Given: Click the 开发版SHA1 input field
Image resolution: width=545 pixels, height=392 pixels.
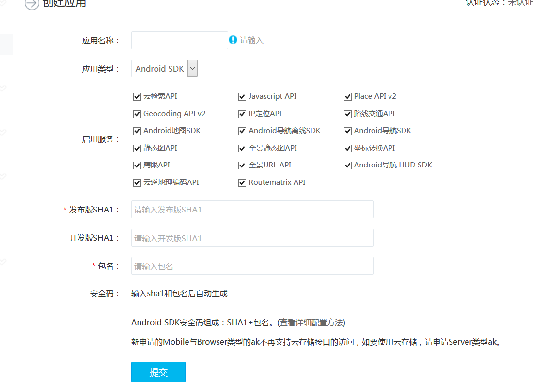Looking at the screenshot, I should [x=252, y=238].
